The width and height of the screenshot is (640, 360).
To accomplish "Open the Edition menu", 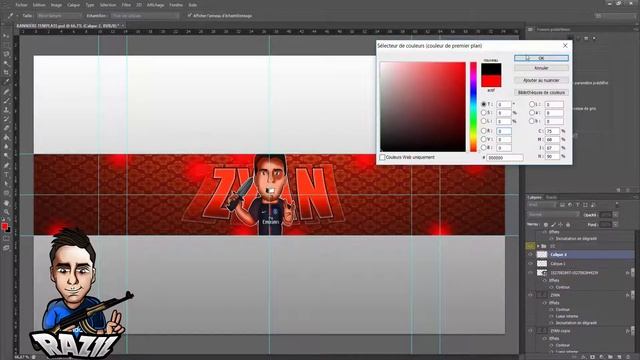I will (x=39, y=5).
